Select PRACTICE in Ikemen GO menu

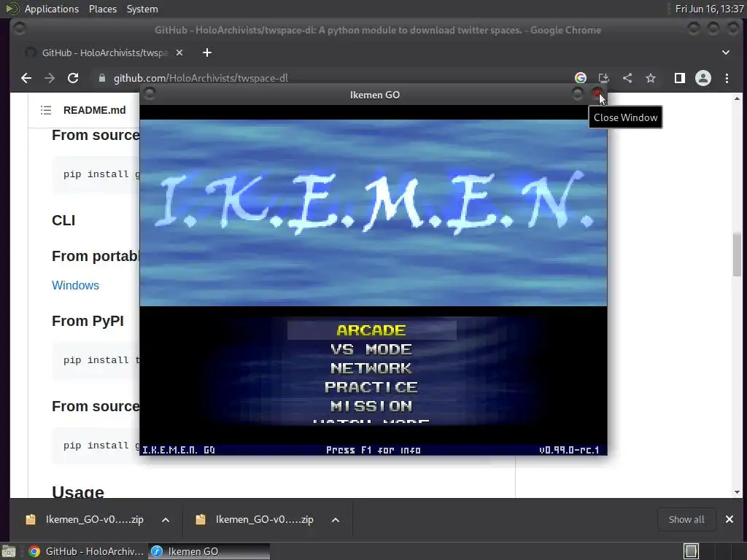click(x=371, y=387)
